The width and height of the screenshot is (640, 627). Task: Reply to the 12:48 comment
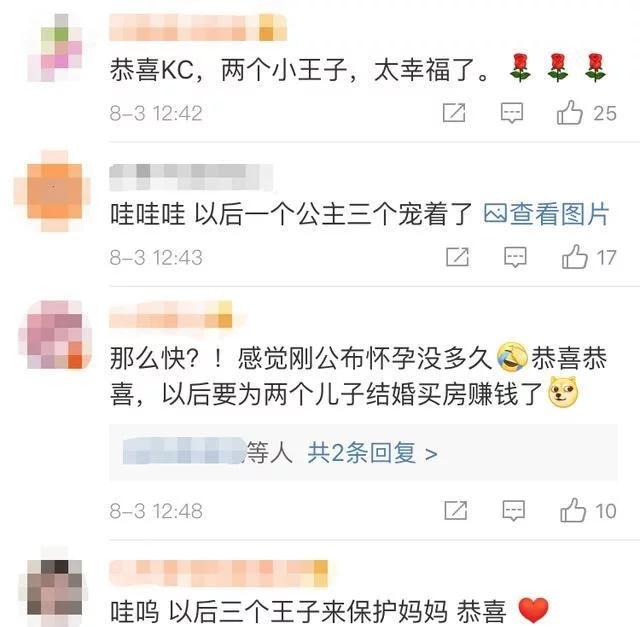click(513, 510)
